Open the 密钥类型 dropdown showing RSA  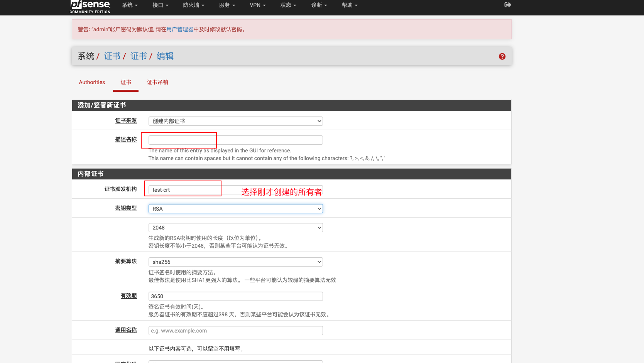coord(235,209)
